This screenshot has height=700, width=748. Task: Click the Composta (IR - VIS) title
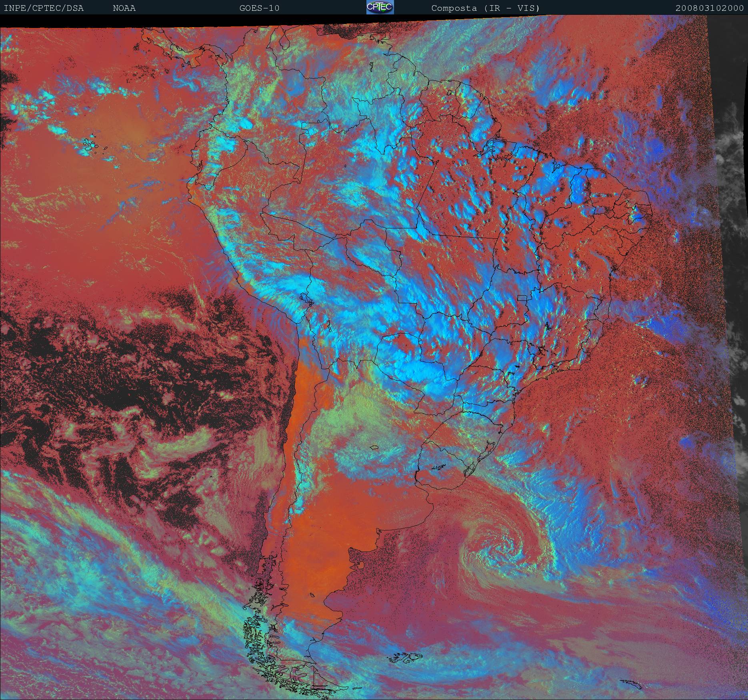[x=485, y=8]
